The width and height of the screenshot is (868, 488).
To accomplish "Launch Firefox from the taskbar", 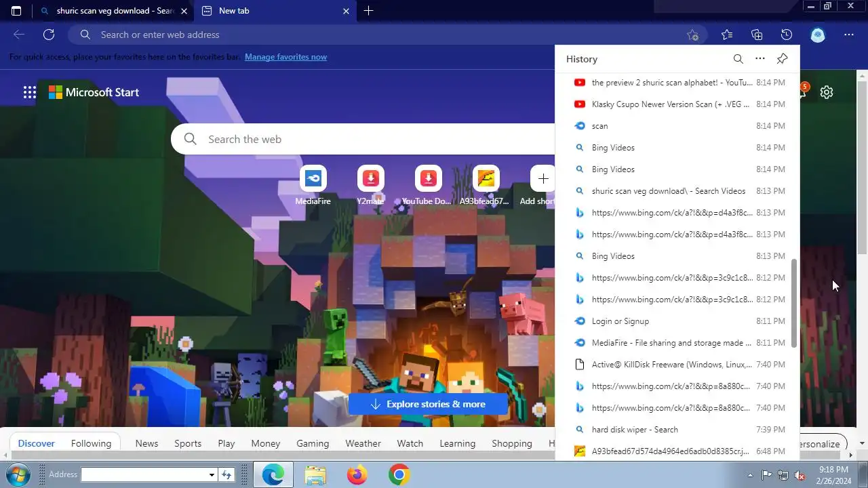I will tap(357, 474).
